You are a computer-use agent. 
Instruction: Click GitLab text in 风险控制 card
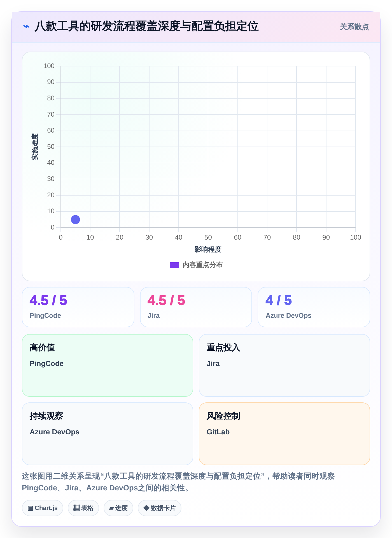point(218,432)
